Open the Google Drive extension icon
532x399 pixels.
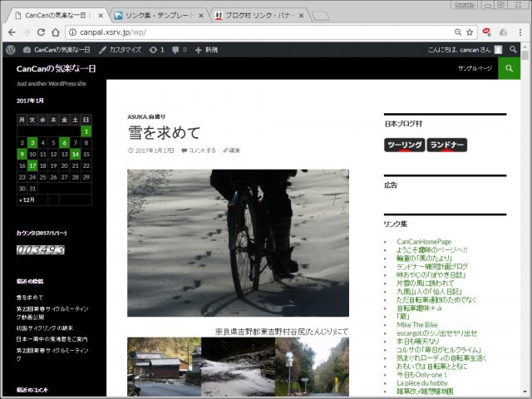503,32
